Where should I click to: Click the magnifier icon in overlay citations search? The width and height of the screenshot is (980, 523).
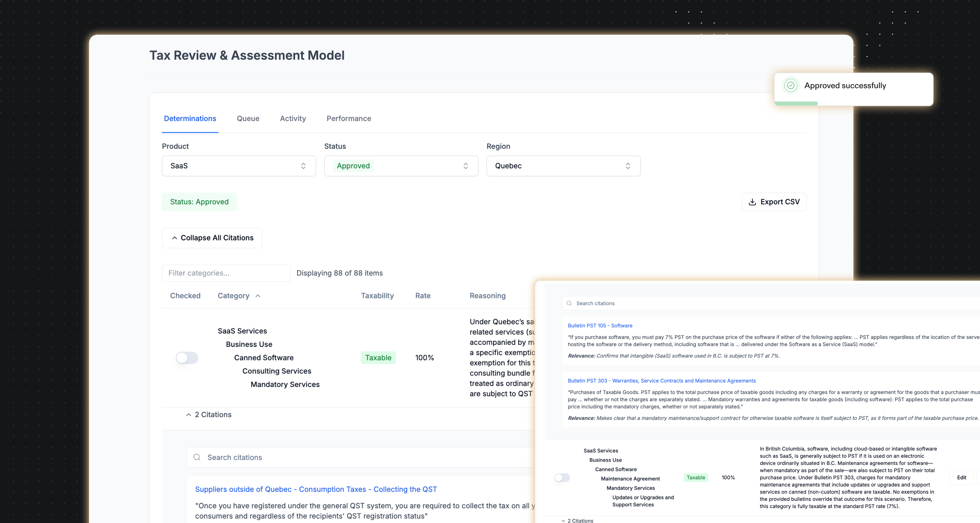click(569, 303)
